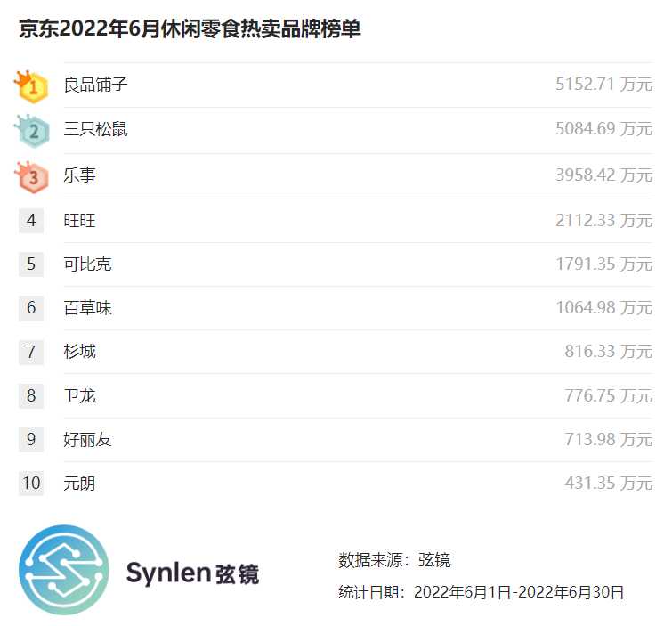
Task: Select brand name 元朗
Action: 79,484
